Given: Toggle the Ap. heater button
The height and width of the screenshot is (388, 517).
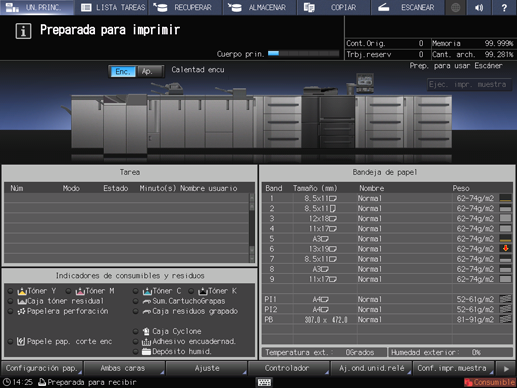Looking at the screenshot, I should (149, 71).
